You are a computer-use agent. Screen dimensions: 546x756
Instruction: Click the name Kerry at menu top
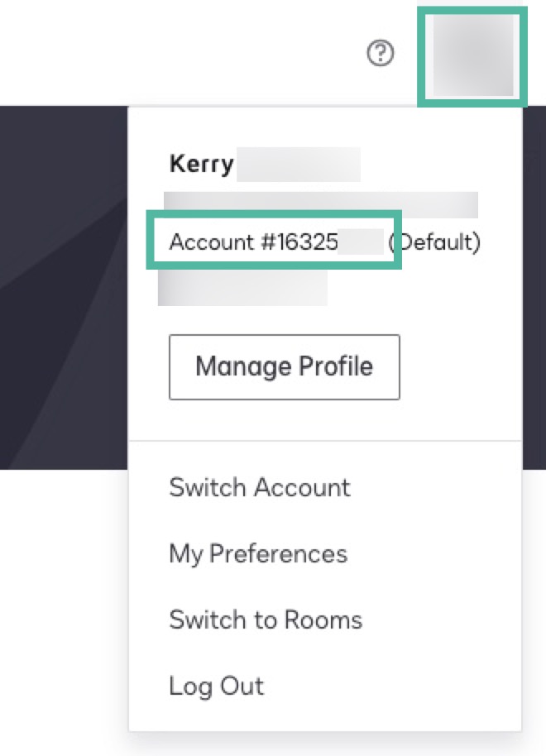tap(201, 163)
